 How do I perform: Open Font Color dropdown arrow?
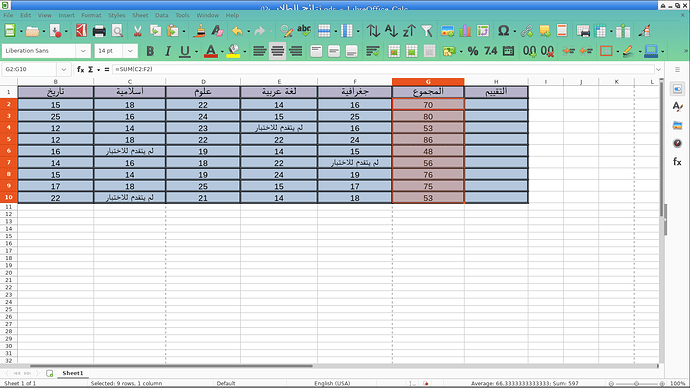[x=222, y=51]
